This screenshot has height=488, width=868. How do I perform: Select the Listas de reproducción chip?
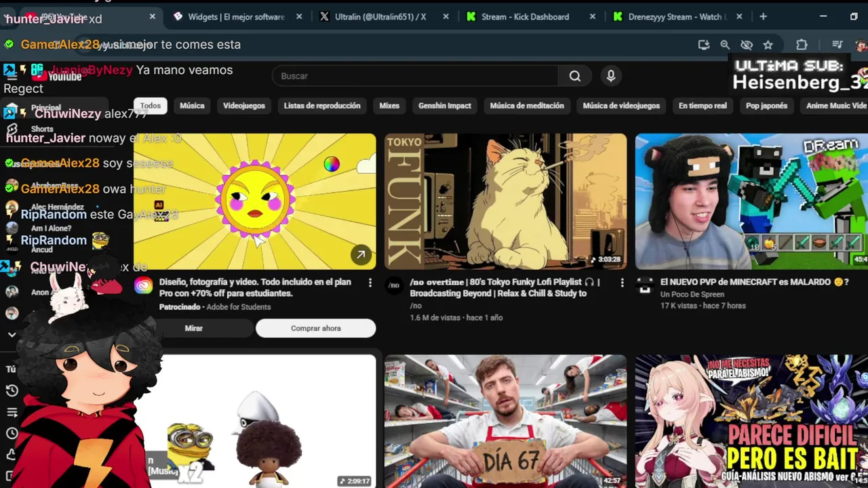pos(322,106)
